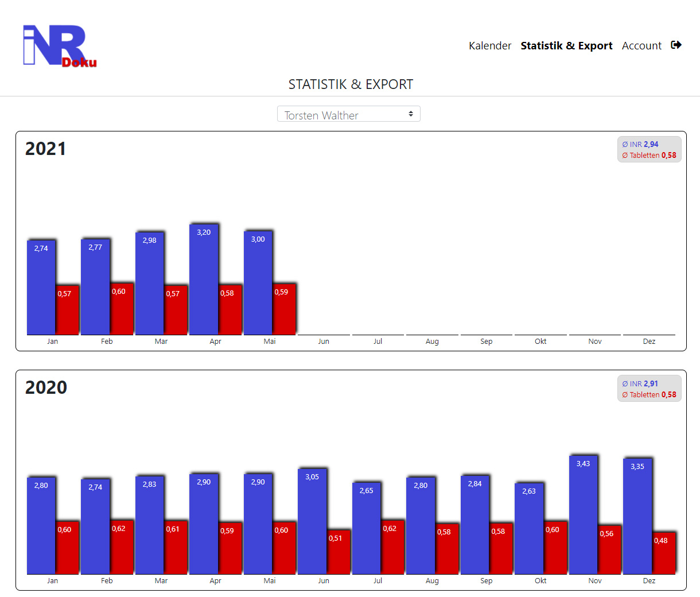Select the Statistik & Export menu item
This screenshot has width=700, height=597.
tap(566, 46)
